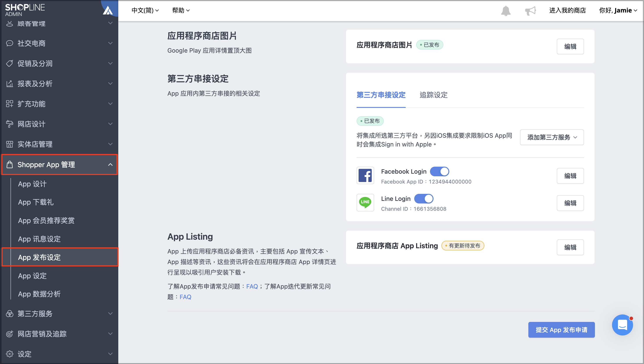Expand the 网店营销及追踪 menu

[59, 334]
